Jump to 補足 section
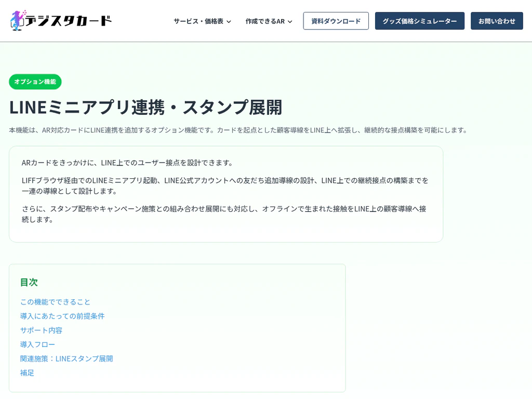Viewport: 532px width, 399px height. (x=27, y=373)
